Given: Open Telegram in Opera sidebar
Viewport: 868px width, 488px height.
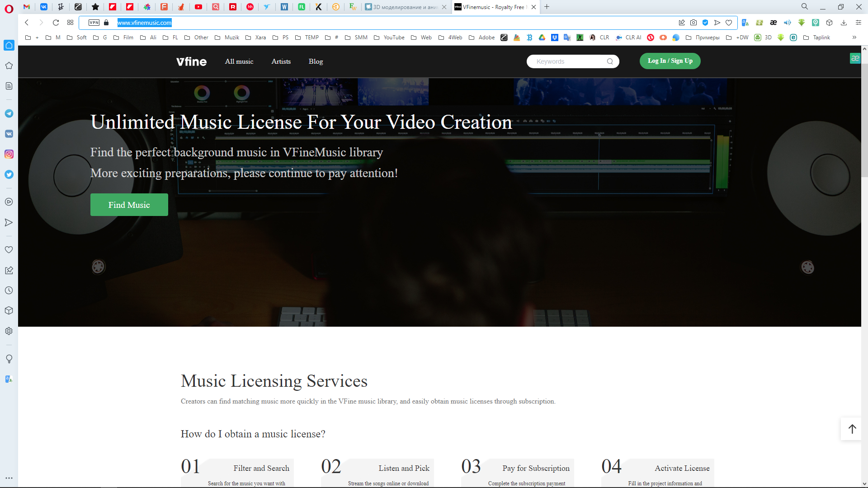Looking at the screenshot, I should [9, 113].
